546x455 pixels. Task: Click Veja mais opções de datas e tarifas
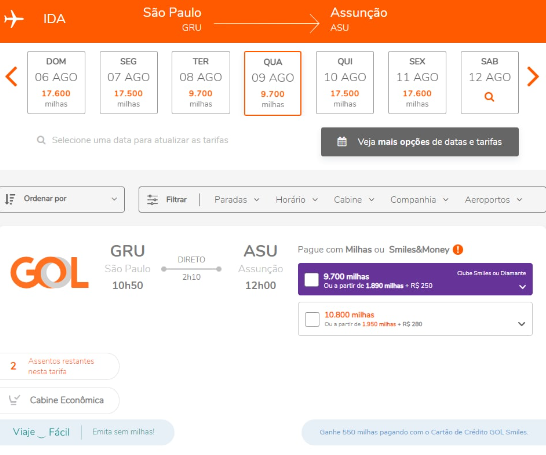click(420, 142)
